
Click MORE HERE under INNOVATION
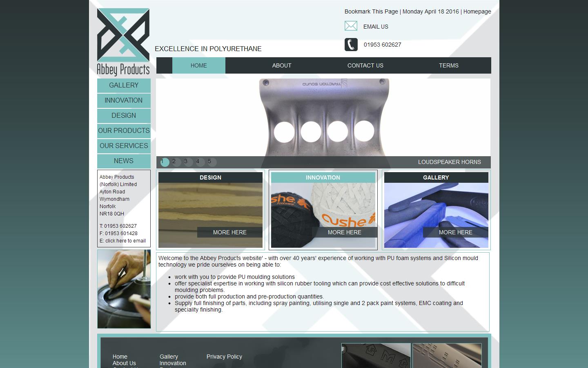click(344, 232)
